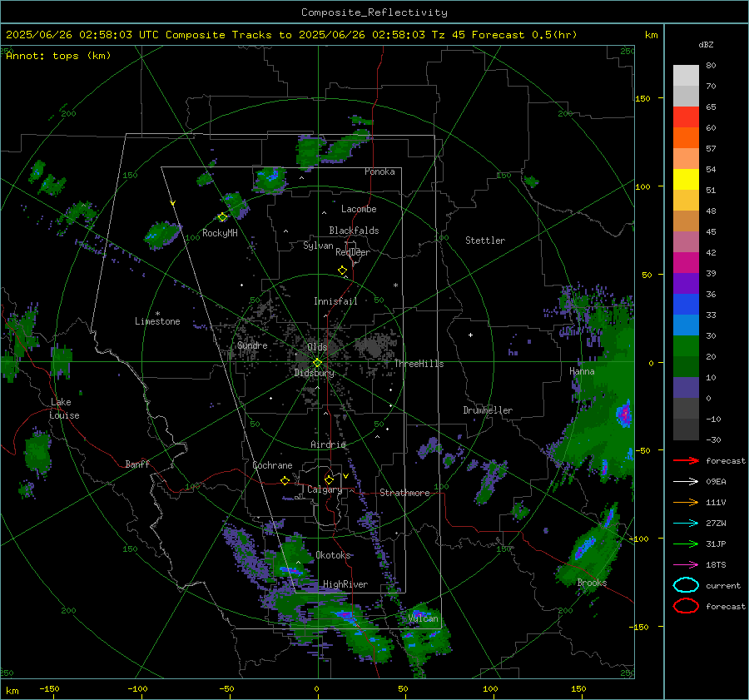Click the Olds label
The image size is (749, 700).
[317, 347]
